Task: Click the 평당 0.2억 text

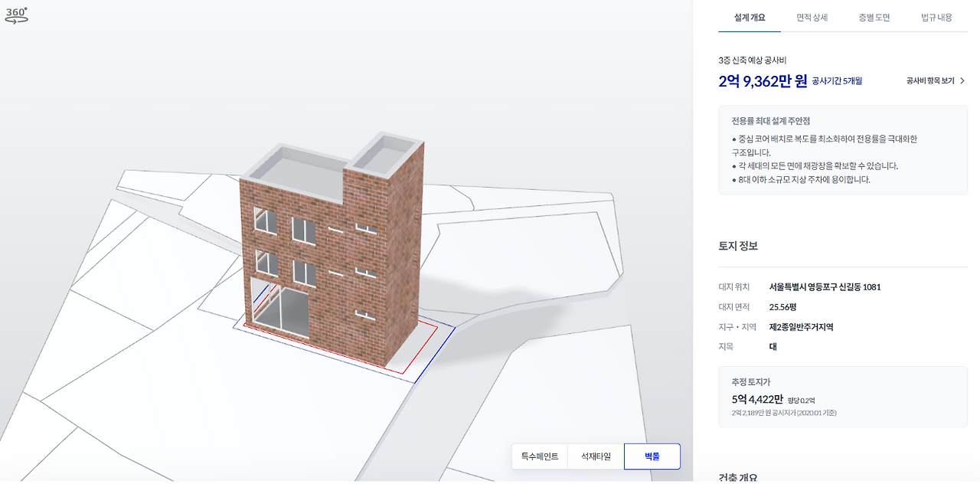Action: (x=802, y=400)
